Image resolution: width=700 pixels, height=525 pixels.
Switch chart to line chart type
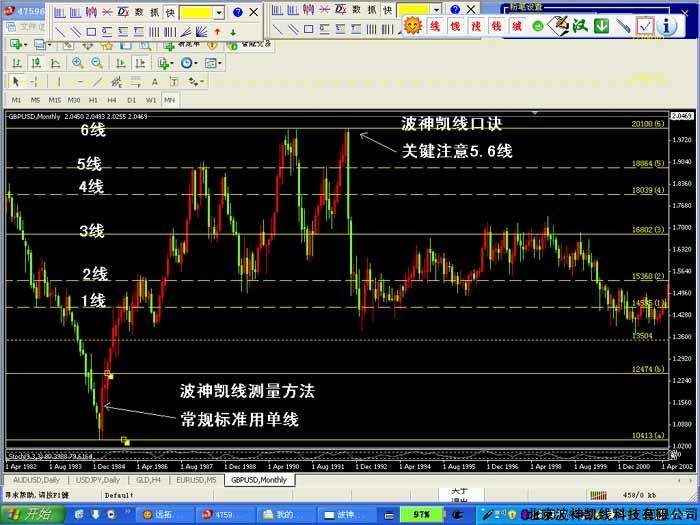pyautogui.click(x=55, y=63)
